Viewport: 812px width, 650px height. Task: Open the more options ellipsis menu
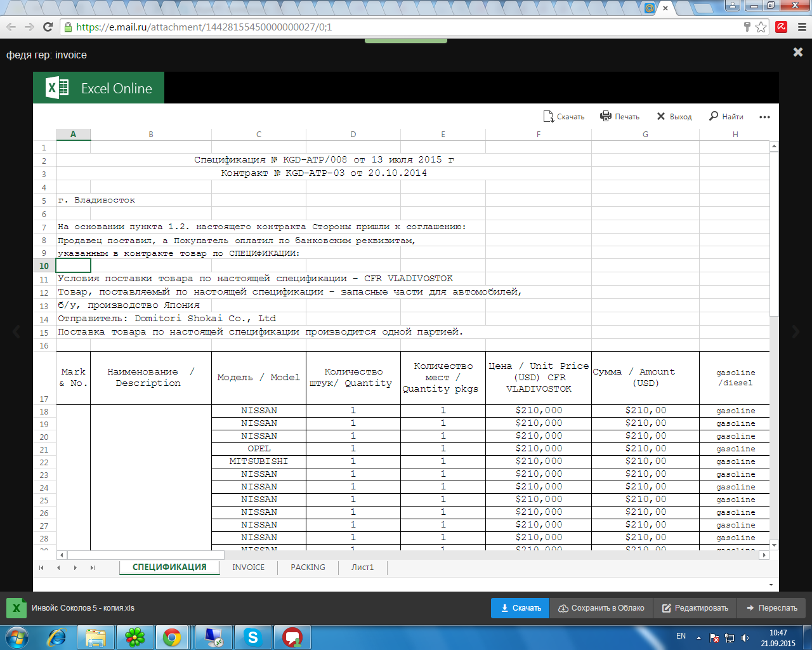764,117
